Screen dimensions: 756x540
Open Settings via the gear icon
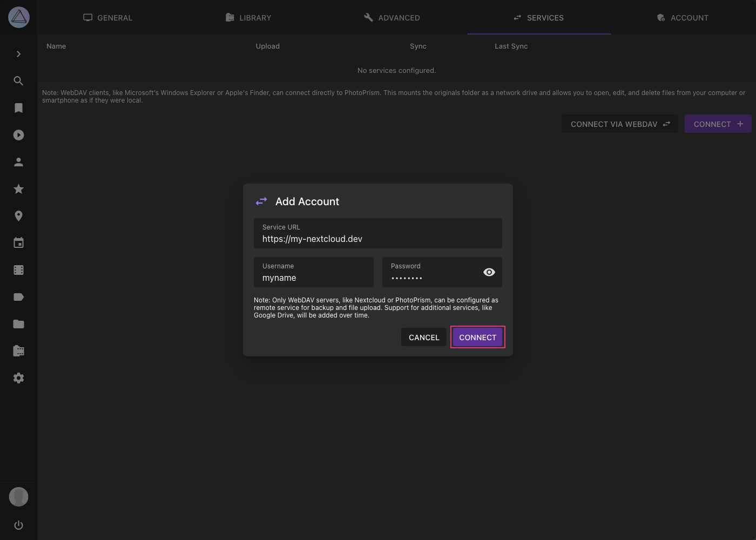pos(18,377)
